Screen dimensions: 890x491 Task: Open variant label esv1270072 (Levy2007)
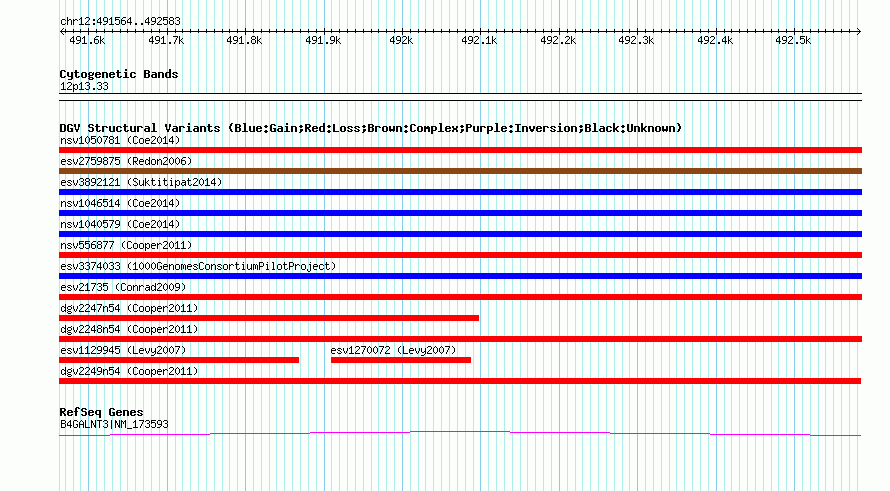[x=393, y=350]
